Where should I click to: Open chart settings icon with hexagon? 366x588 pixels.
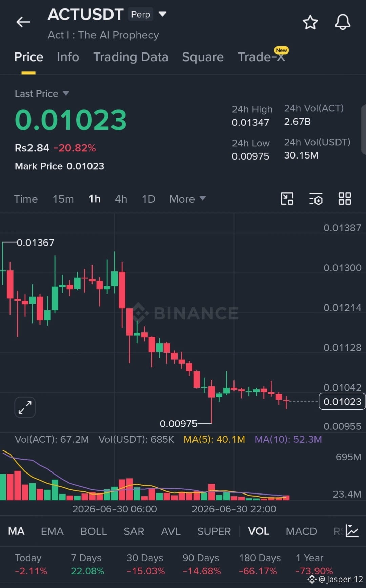point(316,199)
